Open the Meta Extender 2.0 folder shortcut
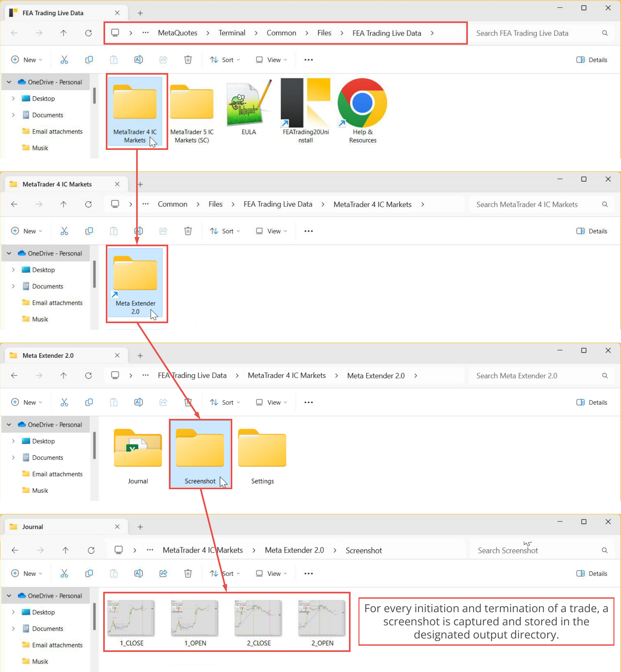This screenshot has height=672, width=621. [x=135, y=282]
